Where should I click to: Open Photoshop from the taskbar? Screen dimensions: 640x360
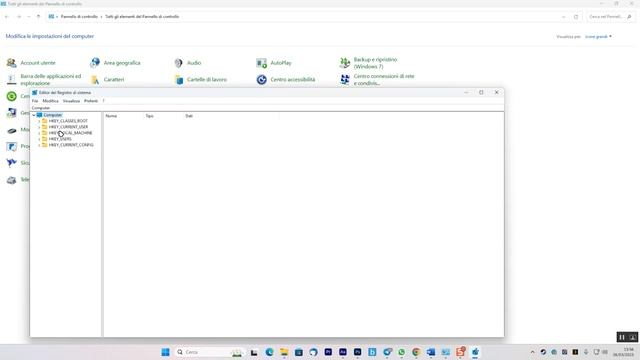pos(358,352)
